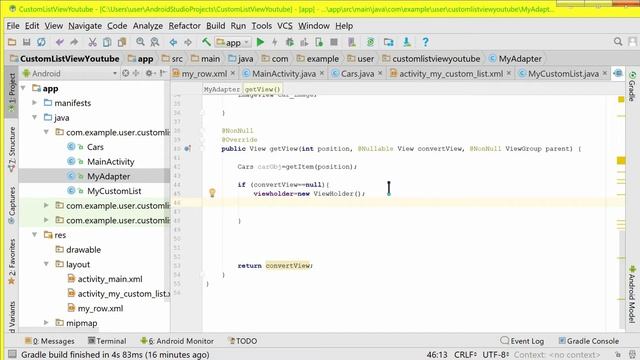
Task: Select MyCustomList class in project tree
Action: click(x=114, y=191)
